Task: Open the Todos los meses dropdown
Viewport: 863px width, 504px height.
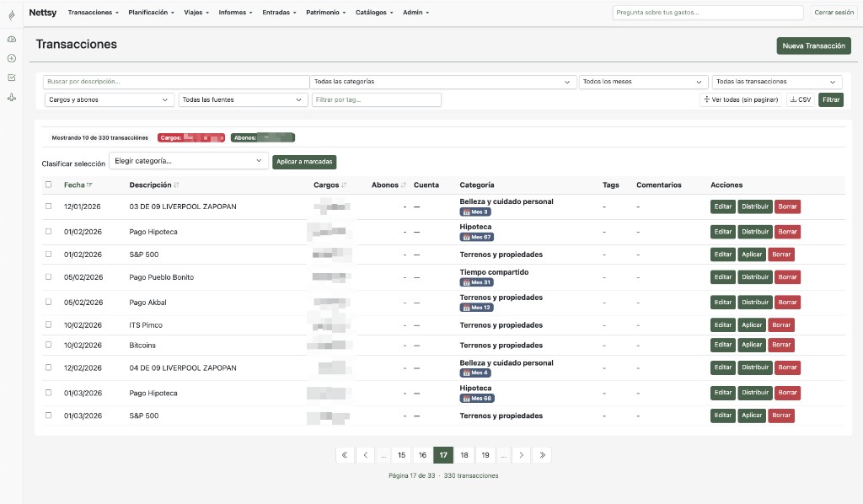Action: pyautogui.click(x=643, y=82)
